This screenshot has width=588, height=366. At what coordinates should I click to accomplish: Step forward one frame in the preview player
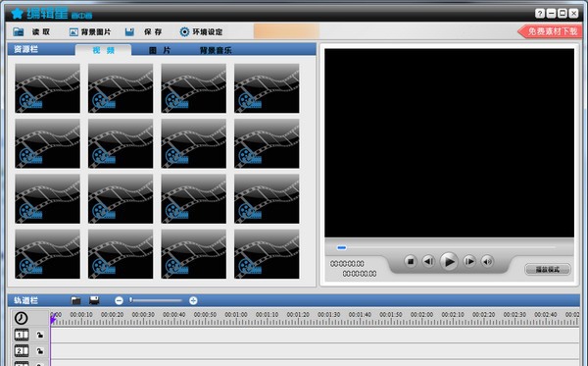[469, 261]
